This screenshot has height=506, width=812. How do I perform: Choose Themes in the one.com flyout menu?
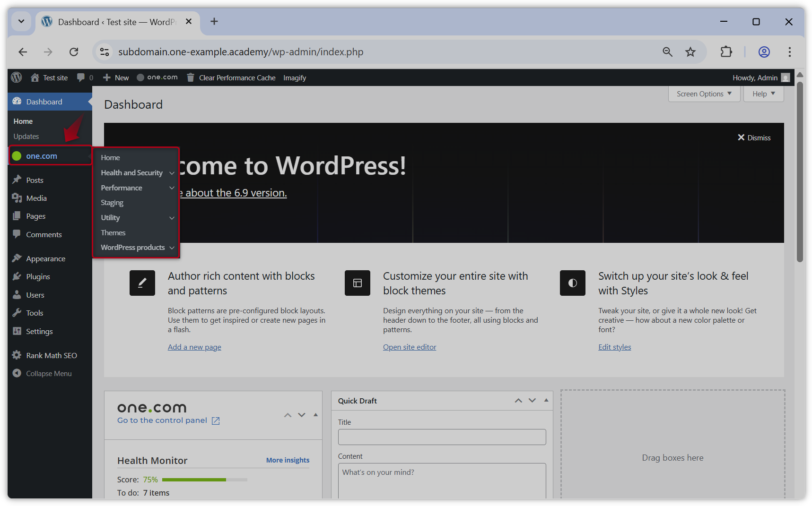click(x=113, y=232)
